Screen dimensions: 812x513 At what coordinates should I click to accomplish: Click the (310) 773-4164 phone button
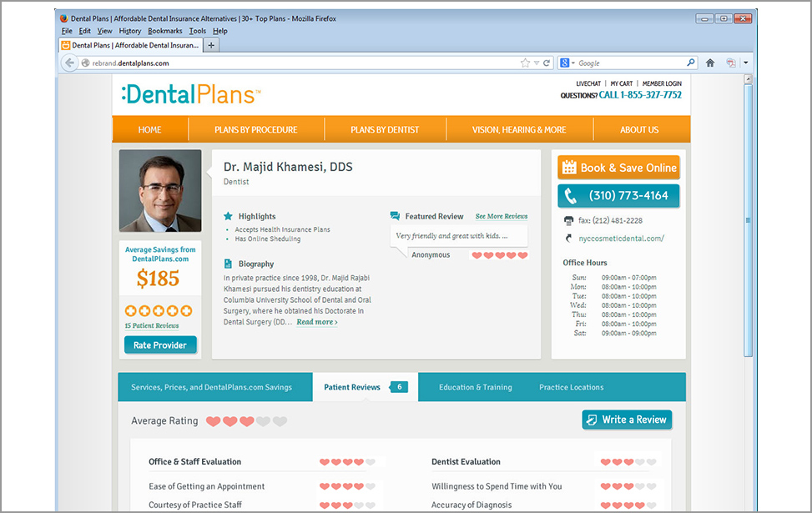coord(619,196)
